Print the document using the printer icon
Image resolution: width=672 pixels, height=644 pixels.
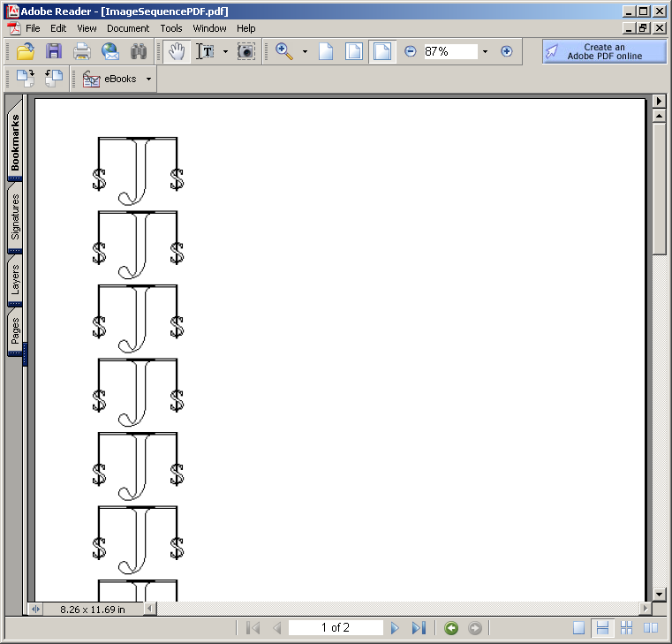(x=82, y=51)
